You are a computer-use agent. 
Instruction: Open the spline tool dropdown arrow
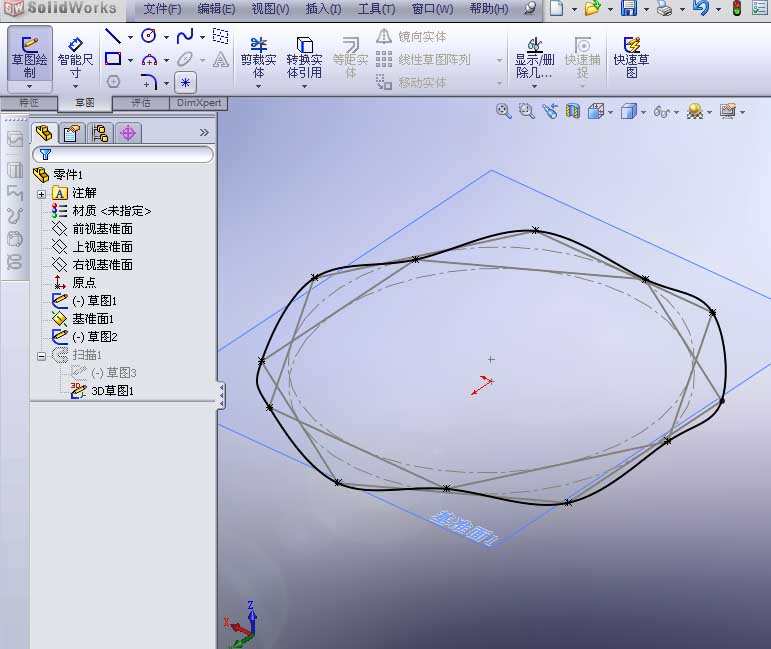click(x=202, y=37)
